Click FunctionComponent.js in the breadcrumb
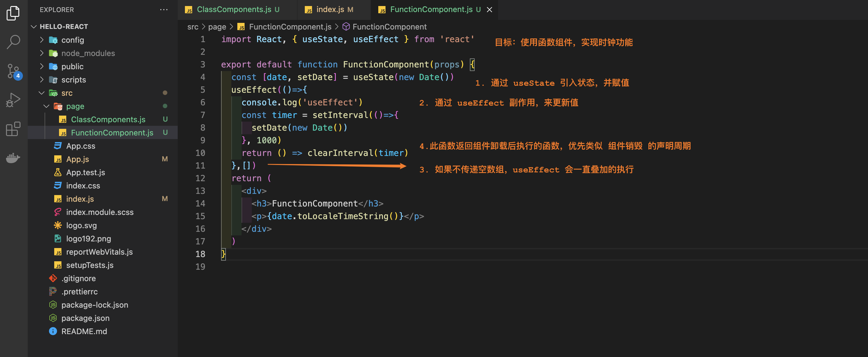868x357 pixels. [x=290, y=27]
